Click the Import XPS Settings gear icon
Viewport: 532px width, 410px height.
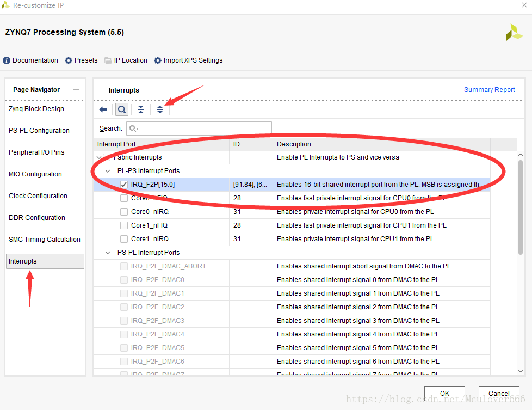click(158, 60)
